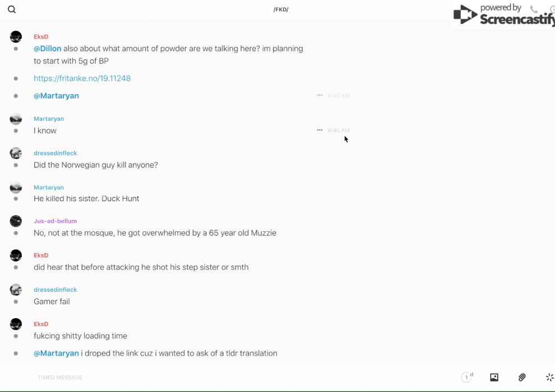Open the search icon in the header
Viewport: 555px width, 392px height.
[x=12, y=10]
